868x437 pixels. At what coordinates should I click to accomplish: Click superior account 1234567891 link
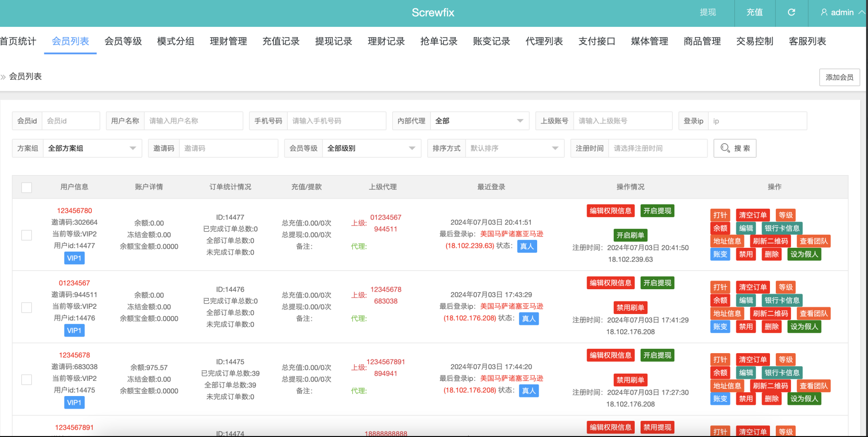pos(386,362)
